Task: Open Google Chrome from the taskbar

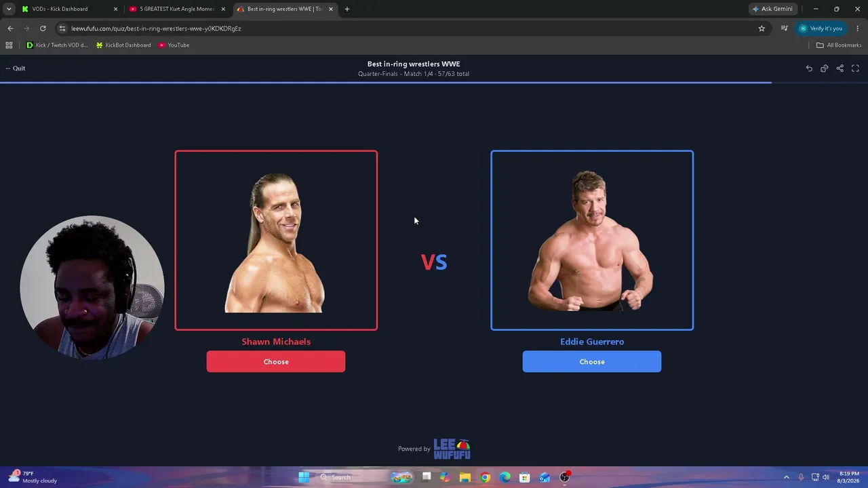Action: [485, 477]
